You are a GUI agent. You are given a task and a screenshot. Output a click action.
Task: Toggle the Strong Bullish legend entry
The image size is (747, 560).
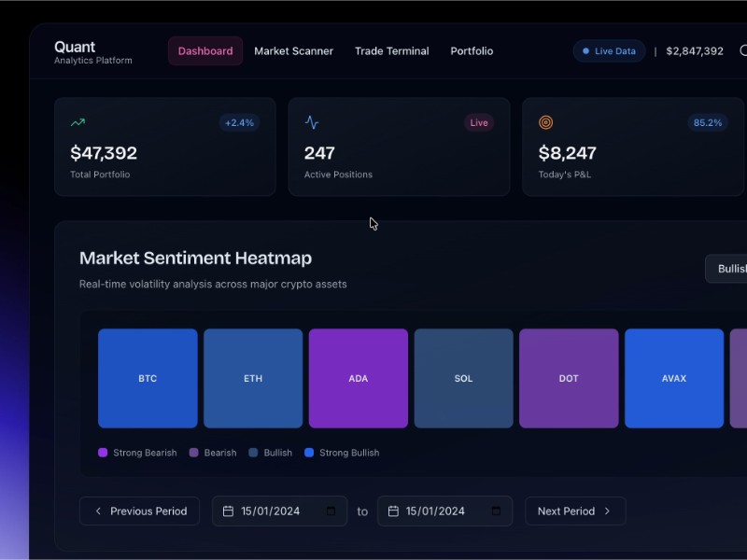[x=344, y=453]
